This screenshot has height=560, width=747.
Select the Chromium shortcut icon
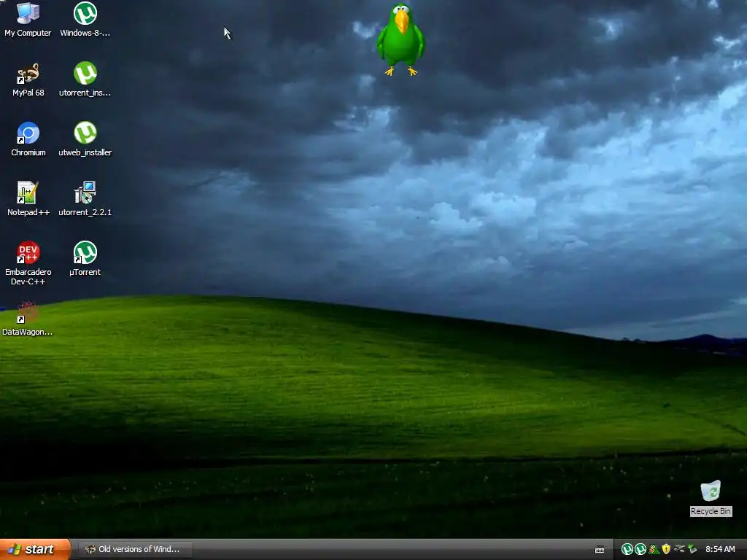[x=28, y=139]
